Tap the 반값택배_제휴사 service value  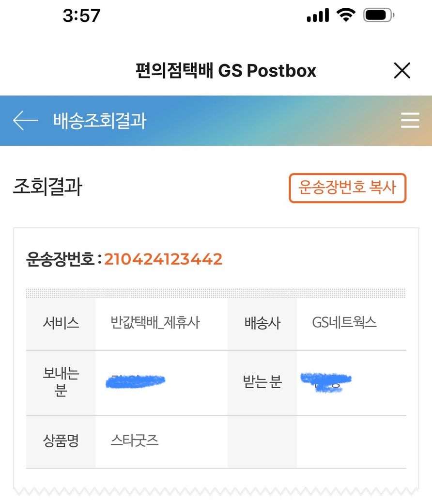point(155,323)
